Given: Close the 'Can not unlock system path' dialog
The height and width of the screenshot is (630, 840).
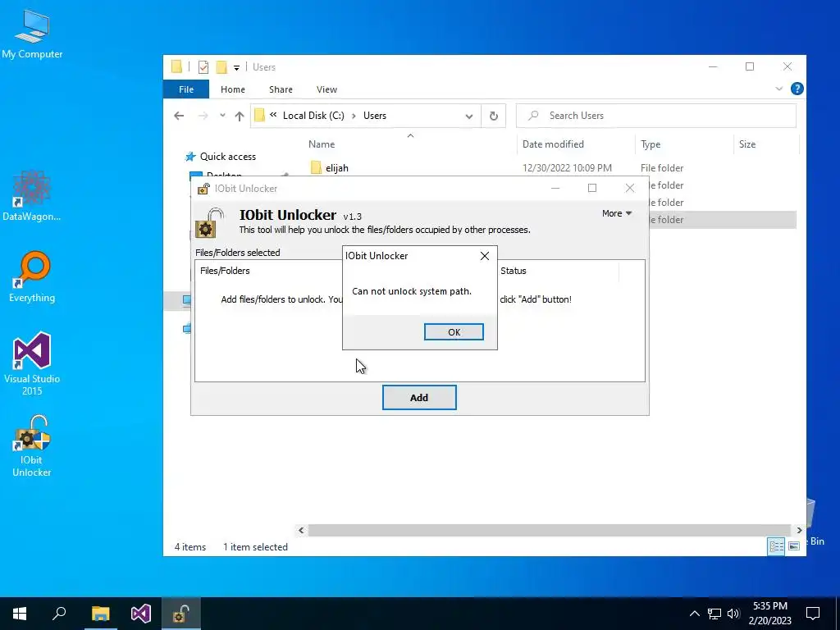Looking at the screenshot, I should (x=484, y=256).
